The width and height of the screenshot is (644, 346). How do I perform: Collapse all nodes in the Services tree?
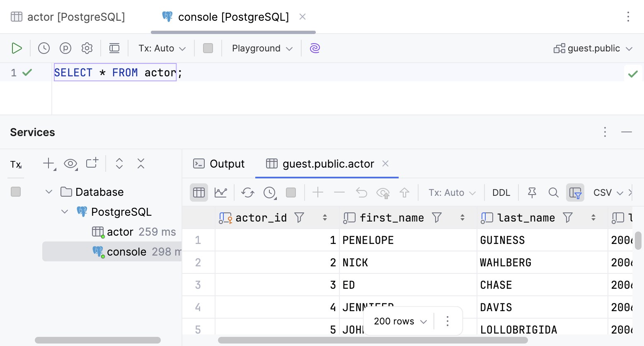141,163
